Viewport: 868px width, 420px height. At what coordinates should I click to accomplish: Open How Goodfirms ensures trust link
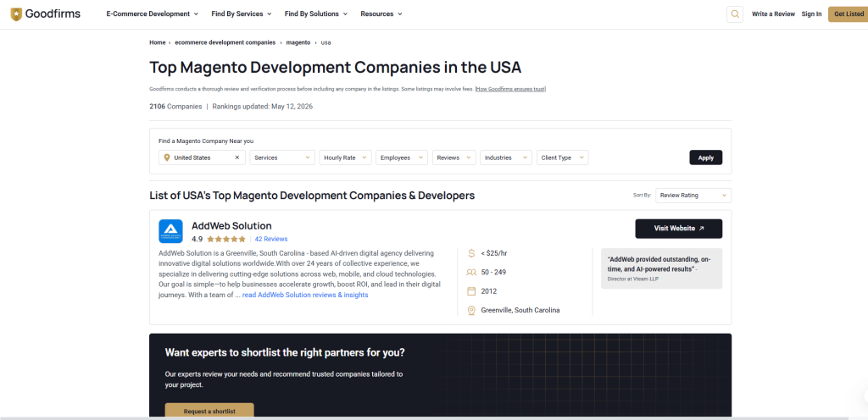pyautogui.click(x=510, y=89)
